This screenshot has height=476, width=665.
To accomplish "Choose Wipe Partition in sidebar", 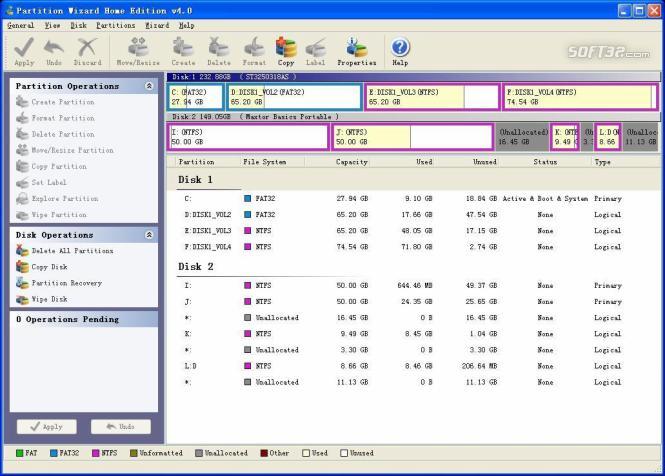I will [51, 215].
